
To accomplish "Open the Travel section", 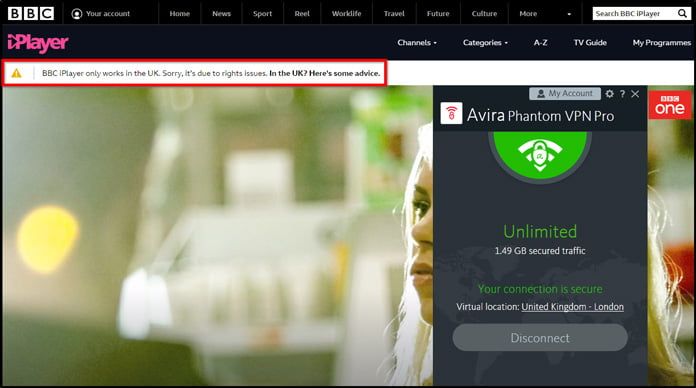I will tap(394, 14).
